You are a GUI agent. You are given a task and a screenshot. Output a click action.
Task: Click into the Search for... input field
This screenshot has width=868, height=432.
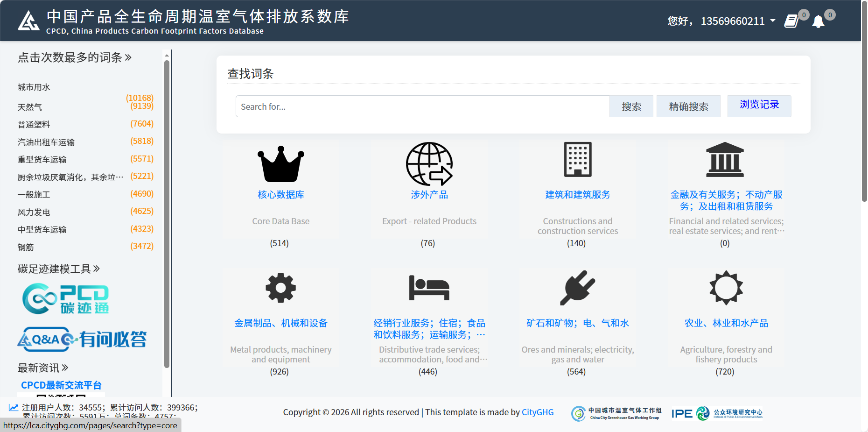(x=422, y=106)
